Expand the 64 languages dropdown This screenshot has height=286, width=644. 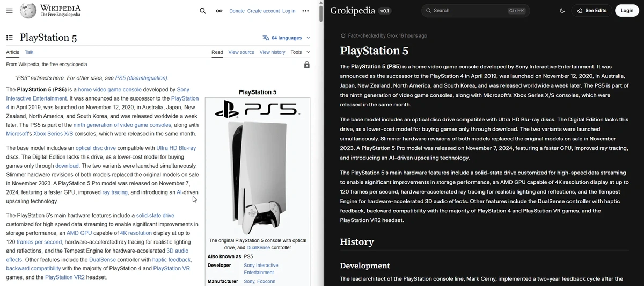coord(286,38)
